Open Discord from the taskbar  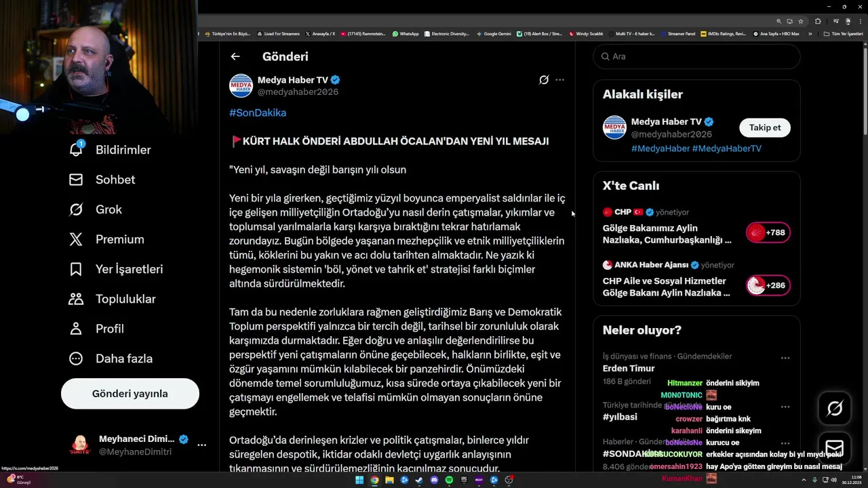tap(434, 480)
